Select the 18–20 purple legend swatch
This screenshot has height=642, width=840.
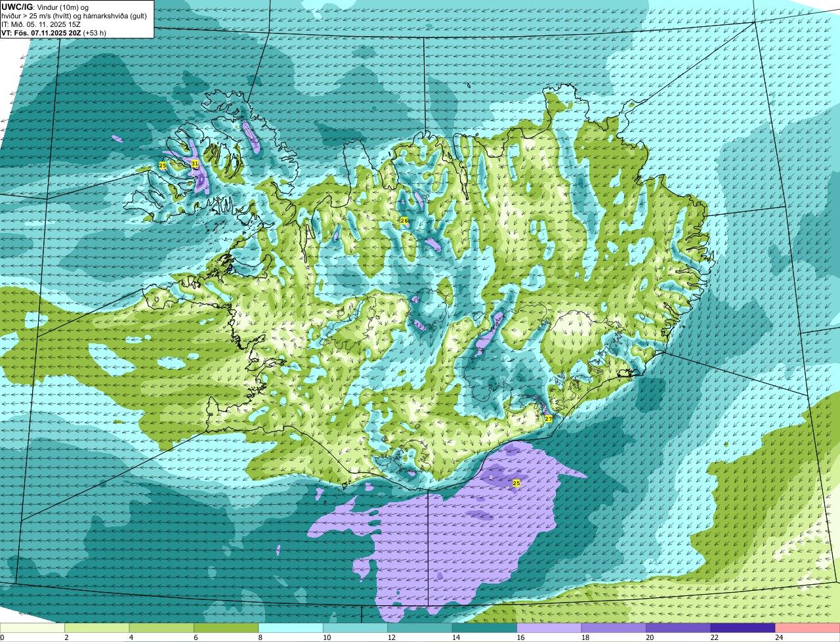click(x=614, y=628)
